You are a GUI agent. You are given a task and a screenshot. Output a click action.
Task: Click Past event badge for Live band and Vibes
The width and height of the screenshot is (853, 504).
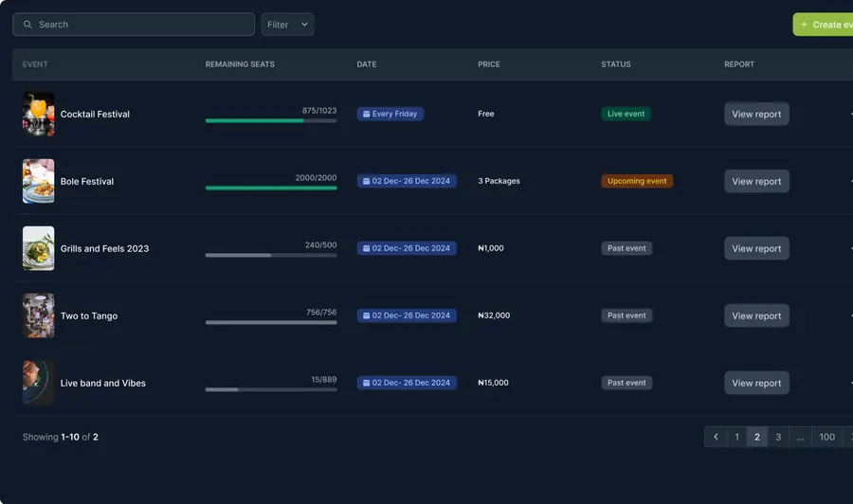626,383
